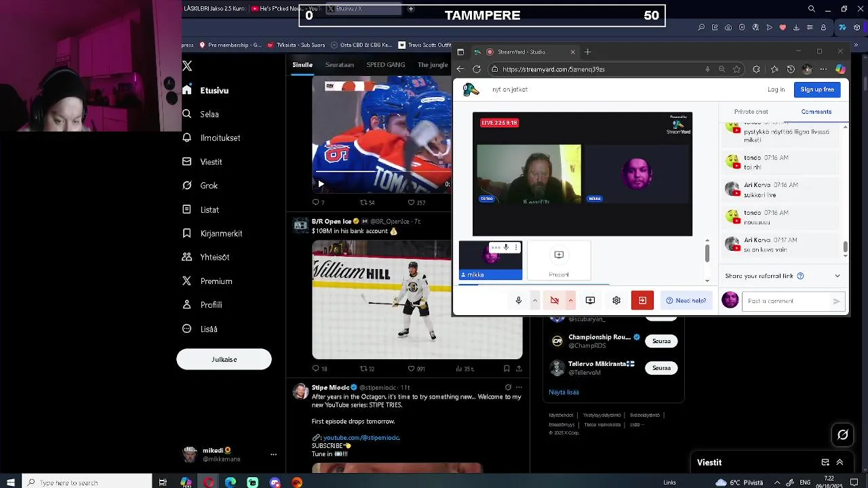Viewport: 868px width, 488px height.
Task: Compose new message icon in Viestit bar
Action: tap(825, 462)
